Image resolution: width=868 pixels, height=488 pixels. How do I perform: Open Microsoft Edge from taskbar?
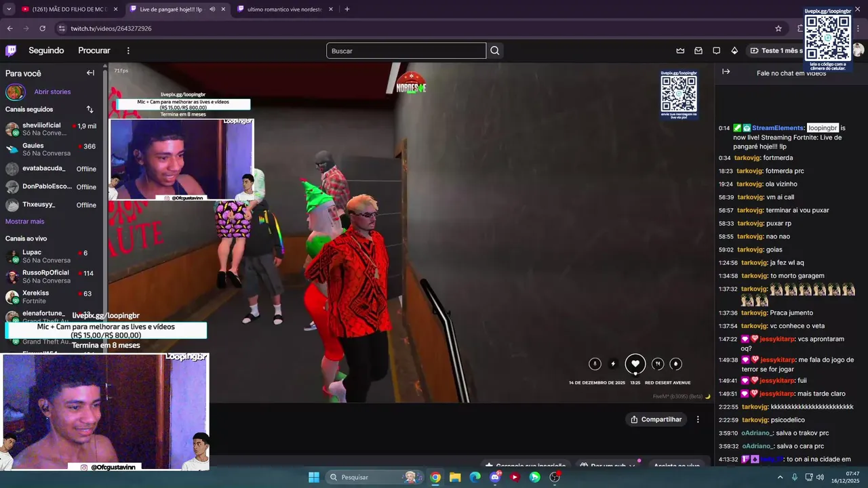pos(475,477)
